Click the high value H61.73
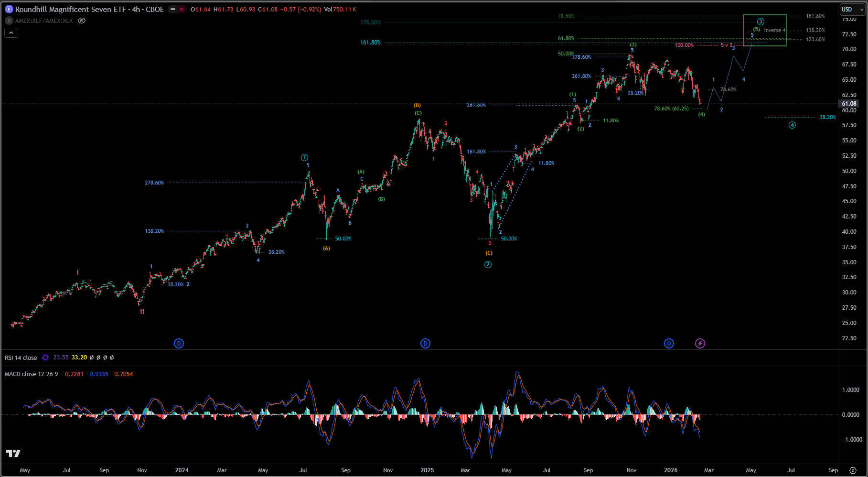 [224, 10]
